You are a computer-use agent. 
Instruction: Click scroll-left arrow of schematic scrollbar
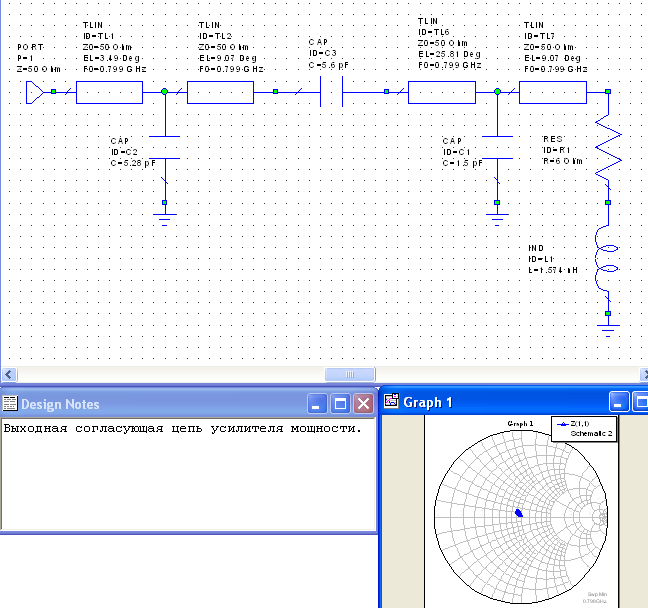pos(9,374)
